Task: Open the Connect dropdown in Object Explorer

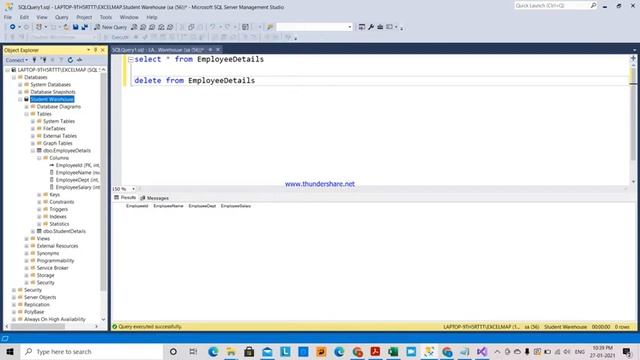Action: coord(17,60)
